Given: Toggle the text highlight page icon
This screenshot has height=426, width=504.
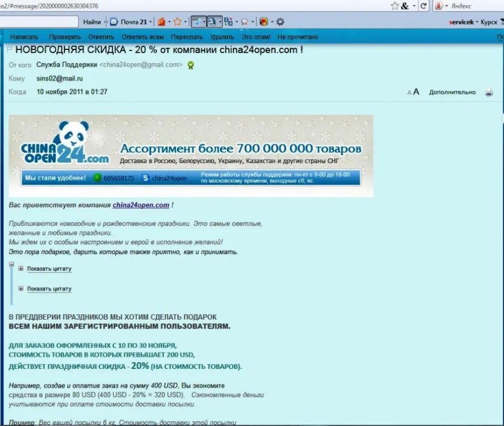Looking at the screenshot, I should click(x=212, y=22).
